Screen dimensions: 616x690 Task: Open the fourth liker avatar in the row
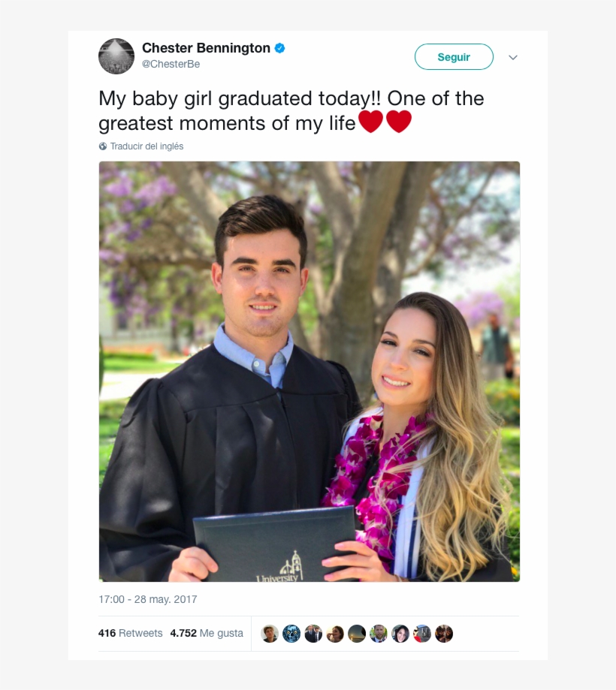click(x=335, y=634)
